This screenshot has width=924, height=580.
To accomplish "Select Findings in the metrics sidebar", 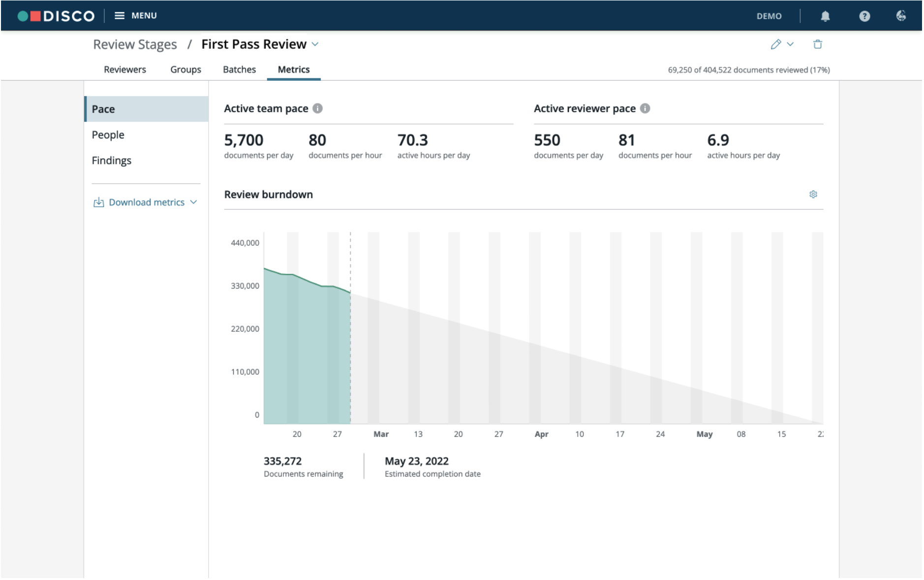I will pos(112,161).
